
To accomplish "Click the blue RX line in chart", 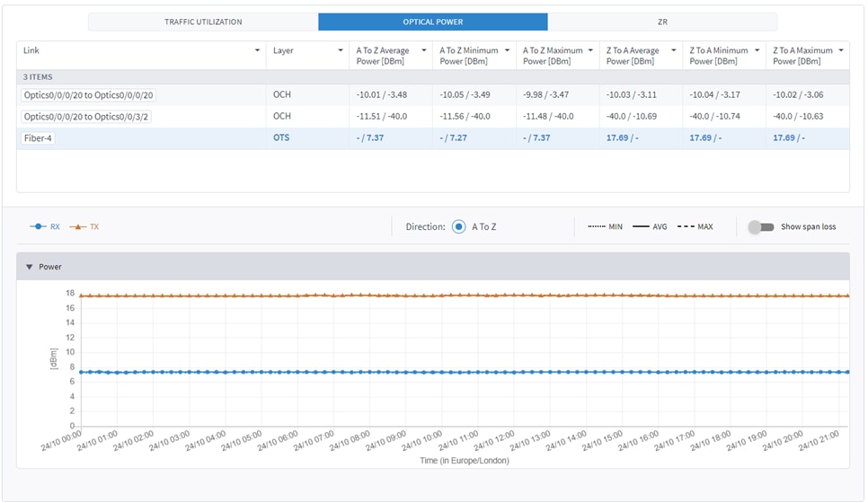I will pyautogui.click(x=449, y=372).
